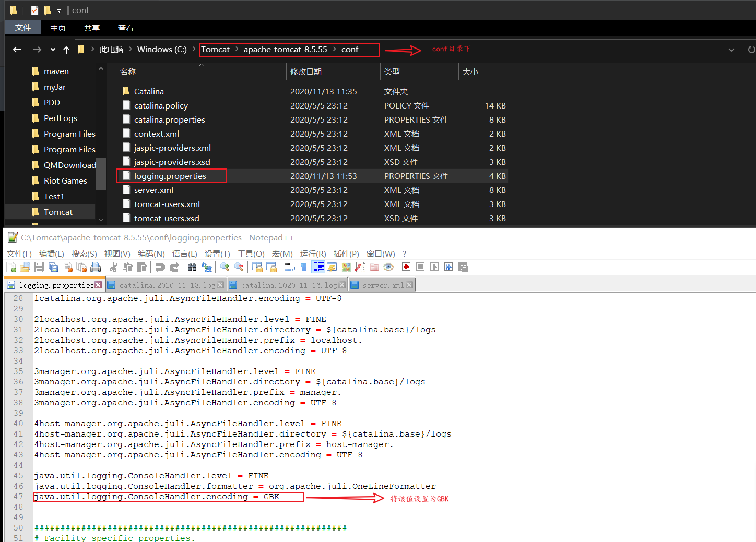Click Windows (C:) in the address path
This screenshot has height=542, width=756.
click(x=162, y=50)
